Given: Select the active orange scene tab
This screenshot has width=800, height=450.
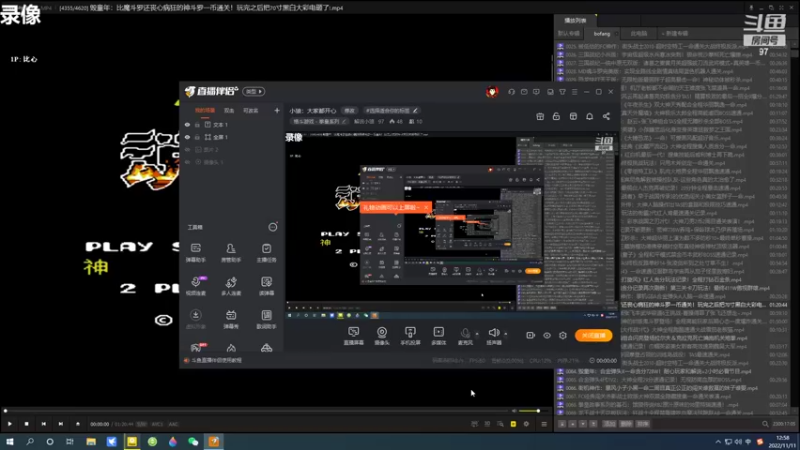Looking at the screenshot, I should click(x=205, y=110).
